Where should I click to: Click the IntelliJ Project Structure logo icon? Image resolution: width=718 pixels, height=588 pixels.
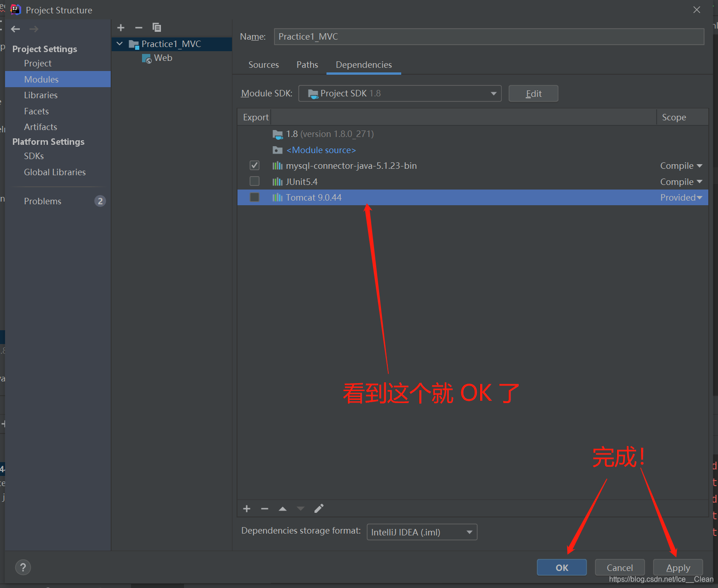click(x=15, y=10)
